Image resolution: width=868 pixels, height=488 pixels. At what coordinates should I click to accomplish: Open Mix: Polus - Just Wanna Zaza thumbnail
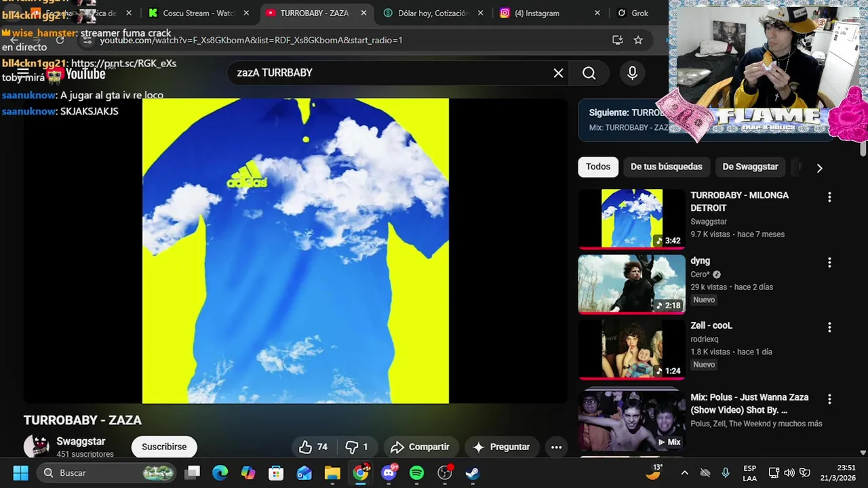coord(632,420)
